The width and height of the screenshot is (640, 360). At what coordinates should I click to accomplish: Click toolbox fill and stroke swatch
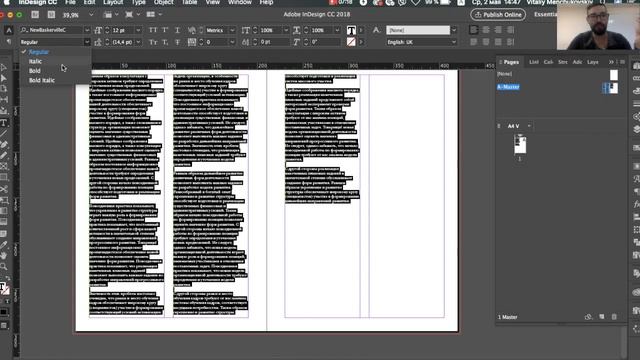pos(4,289)
